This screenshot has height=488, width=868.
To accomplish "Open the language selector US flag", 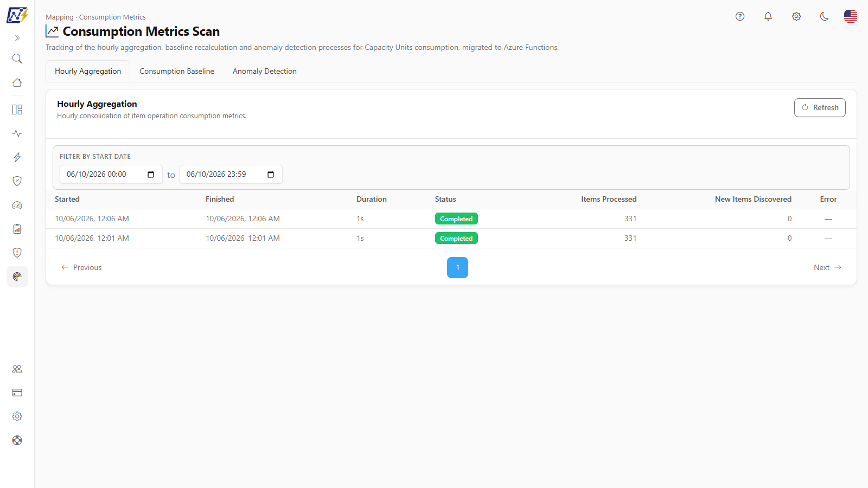I will click(851, 16).
